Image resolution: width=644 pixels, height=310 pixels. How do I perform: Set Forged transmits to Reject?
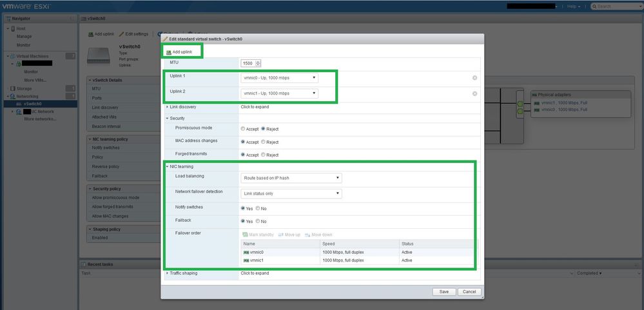[263, 155]
